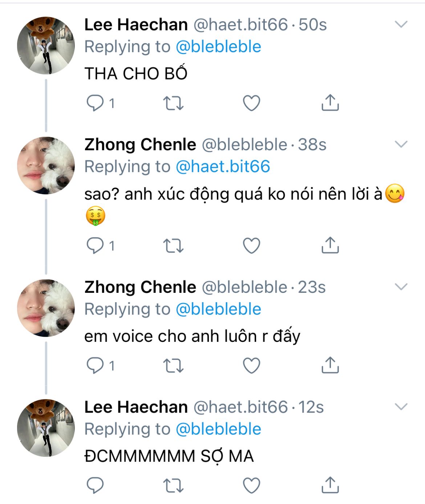425x504 pixels.
Task: Share the "em voice cho anh" tweet
Action: click(330, 365)
